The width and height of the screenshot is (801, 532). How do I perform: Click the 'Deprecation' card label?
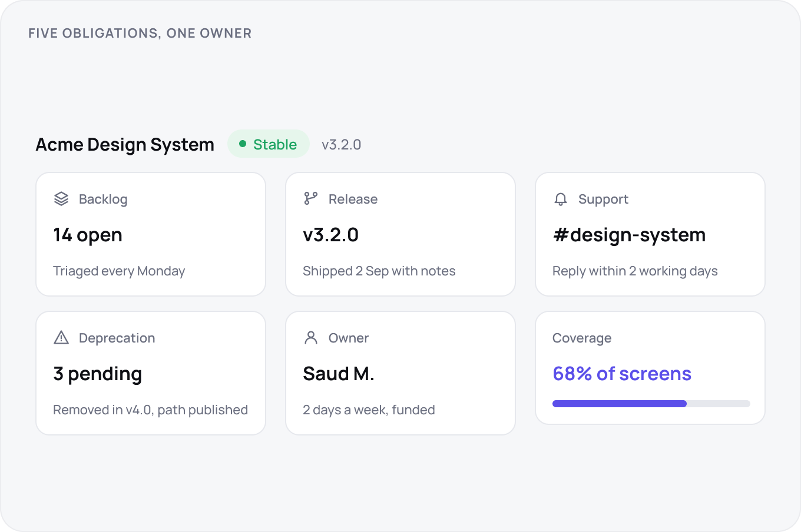117,338
